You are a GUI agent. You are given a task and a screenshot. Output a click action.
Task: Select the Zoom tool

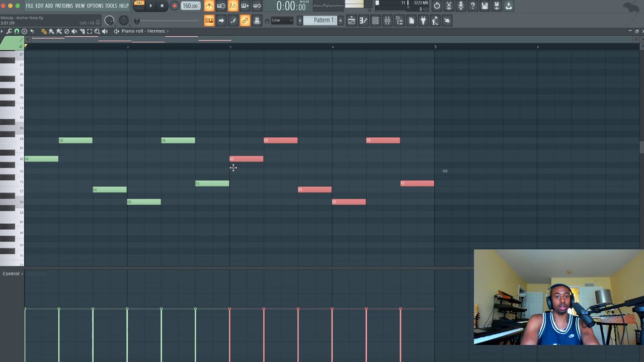tap(97, 31)
